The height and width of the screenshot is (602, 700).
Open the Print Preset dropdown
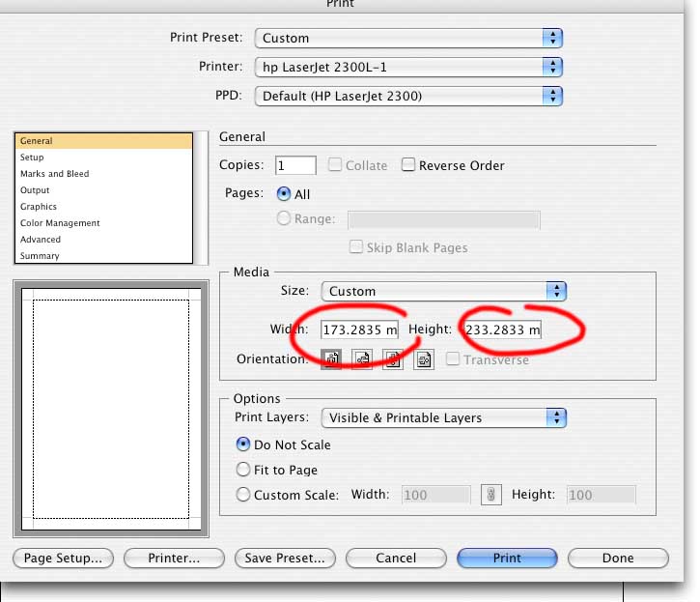tap(408, 38)
